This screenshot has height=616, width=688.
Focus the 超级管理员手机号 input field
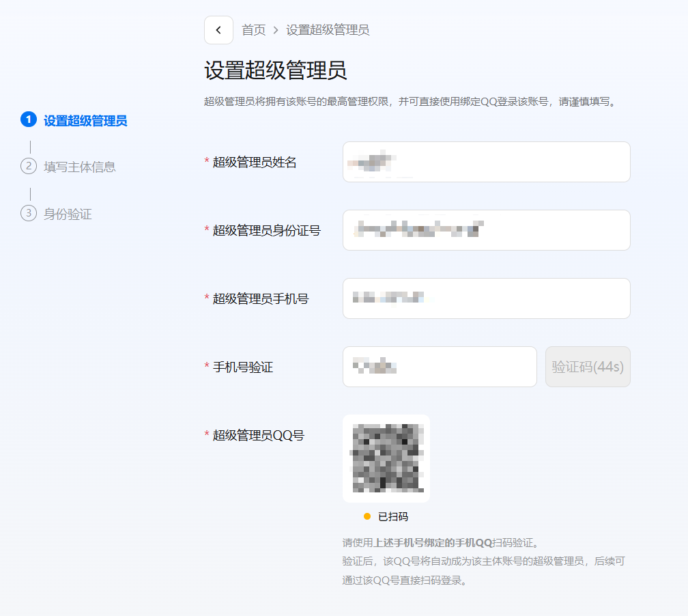[486, 298]
